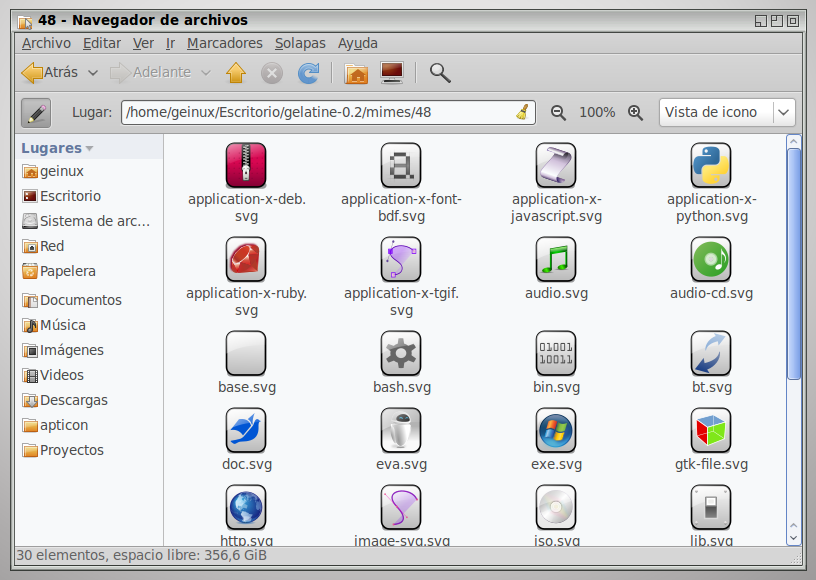Open the Archivo menu
The height and width of the screenshot is (580, 816).
tap(46, 43)
